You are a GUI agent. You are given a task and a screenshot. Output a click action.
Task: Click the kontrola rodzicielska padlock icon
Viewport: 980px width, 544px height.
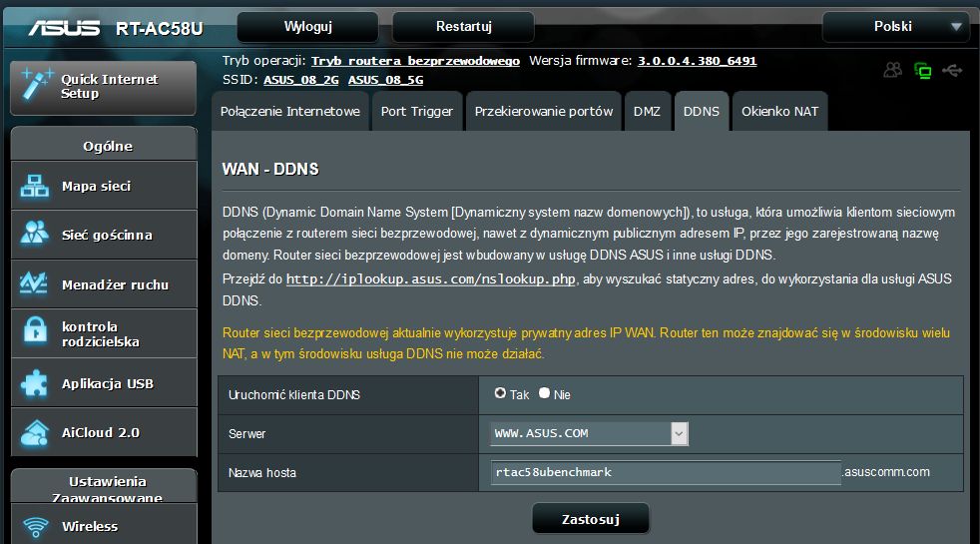[35, 330]
